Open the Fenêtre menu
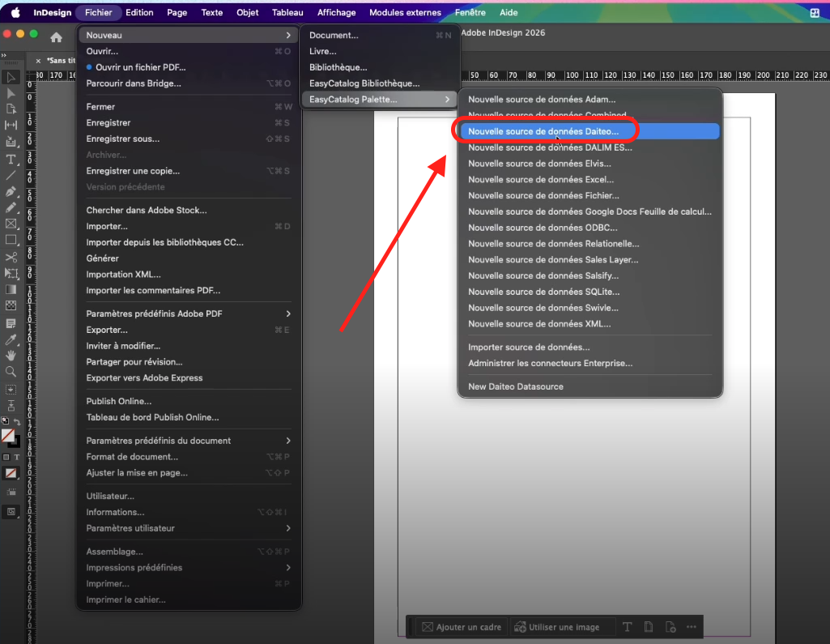This screenshot has width=830, height=644. click(470, 12)
